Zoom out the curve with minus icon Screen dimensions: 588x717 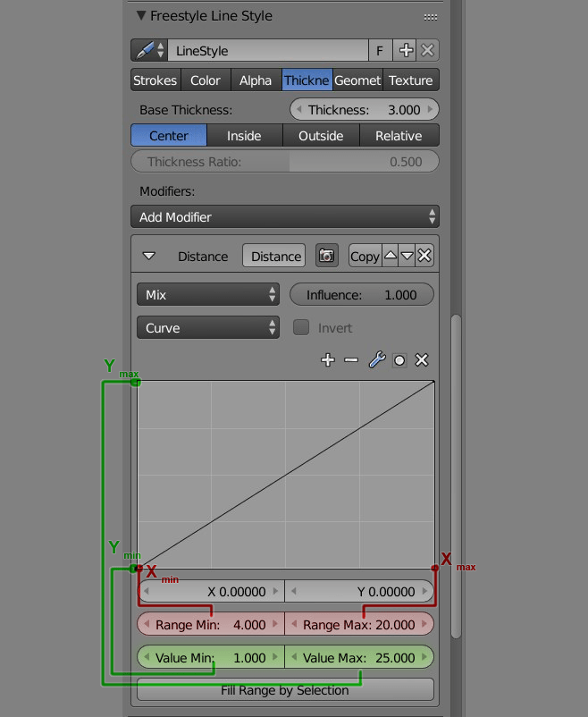[x=351, y=360]
